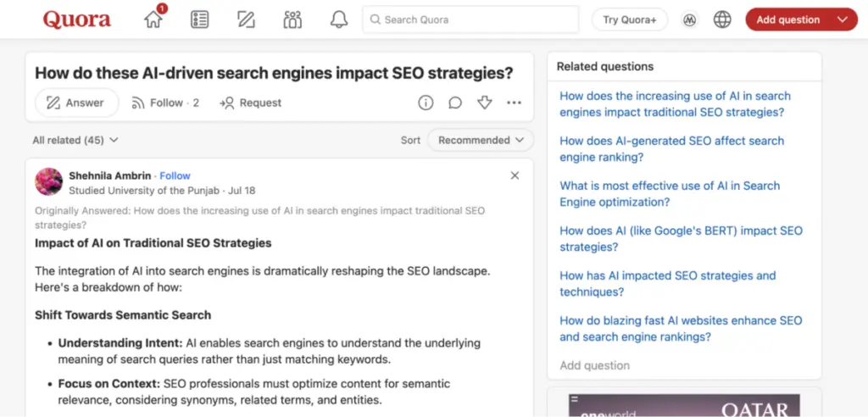Viewport: 868px width, 417px height.
Task: Open the Recommended sort dropdown
Action: point(481,140)
